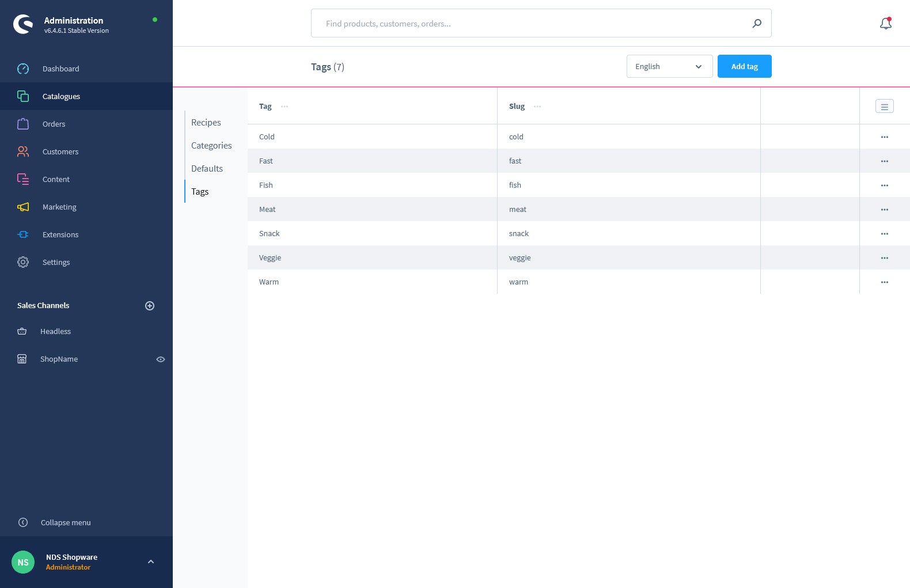Viewport: 910px width, 588px height.
Task: Add a new sales channel plus icon
Action: pyautogui.click(x=150, y=306)
